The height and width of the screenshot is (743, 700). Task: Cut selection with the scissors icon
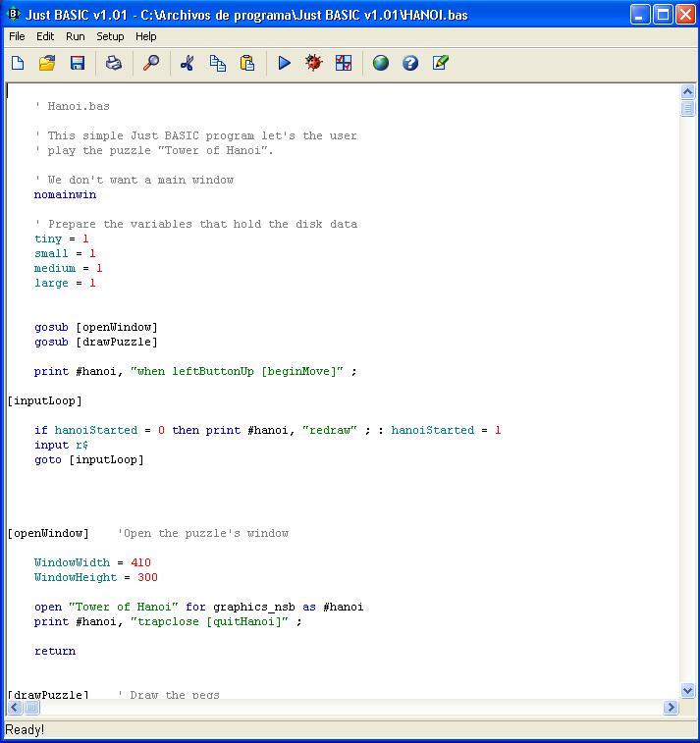click(x=188, y=63)
